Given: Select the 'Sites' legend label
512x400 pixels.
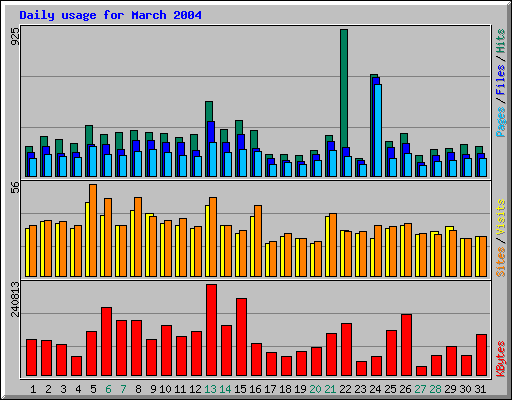Looking at the screenshot, I should click(x=500, y=262).
